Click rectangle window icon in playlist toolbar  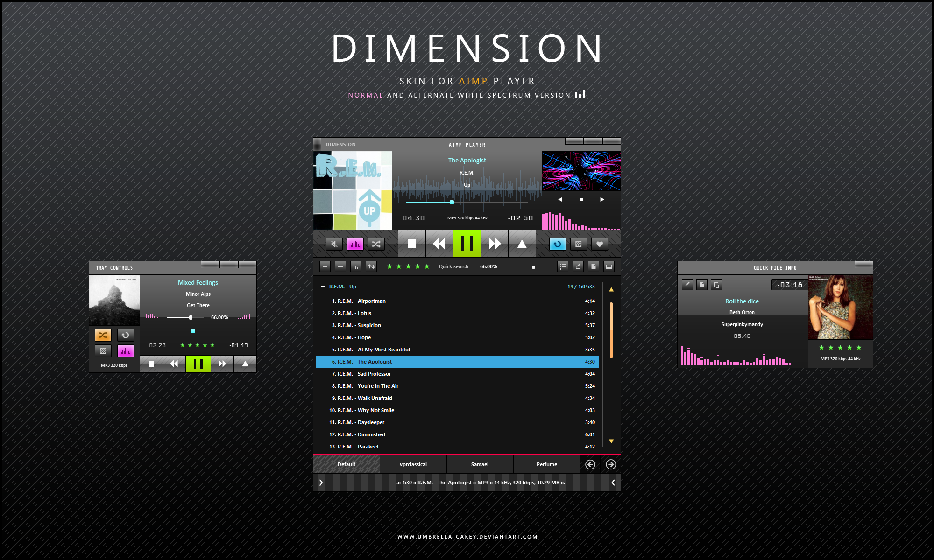click(609, 266)
